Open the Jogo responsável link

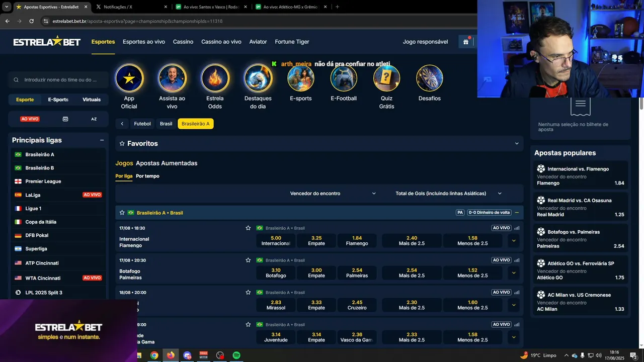(425, 42)
